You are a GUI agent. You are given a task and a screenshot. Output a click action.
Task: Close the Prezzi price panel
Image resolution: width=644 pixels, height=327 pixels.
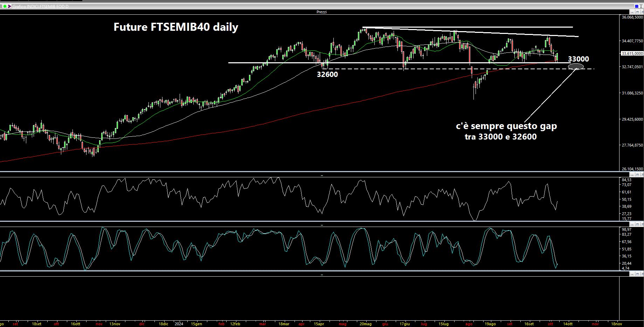(642, 12)
